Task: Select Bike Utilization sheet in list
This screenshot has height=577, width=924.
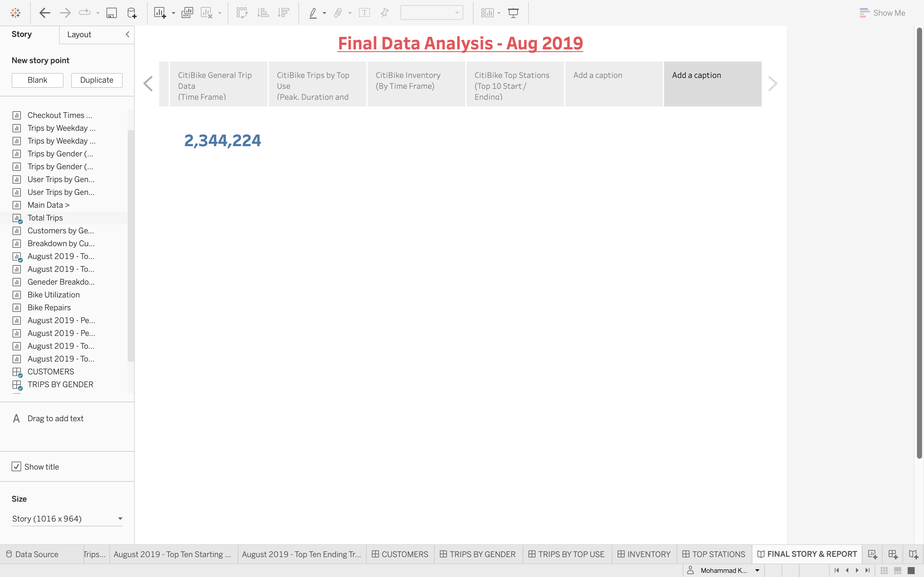Action: 54,295
